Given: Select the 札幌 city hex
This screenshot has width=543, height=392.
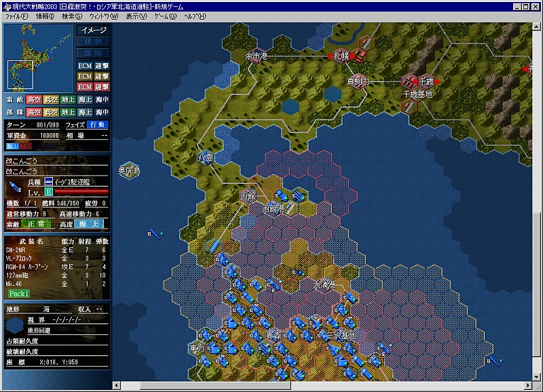Looking at the screenshot, I should click(x=341, y=56).
